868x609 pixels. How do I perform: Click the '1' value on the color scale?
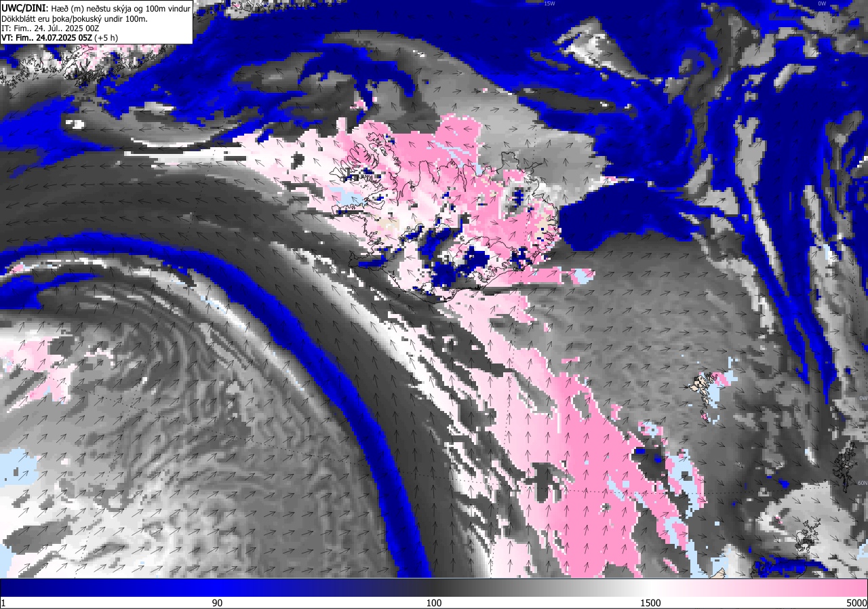coord(3,603)
